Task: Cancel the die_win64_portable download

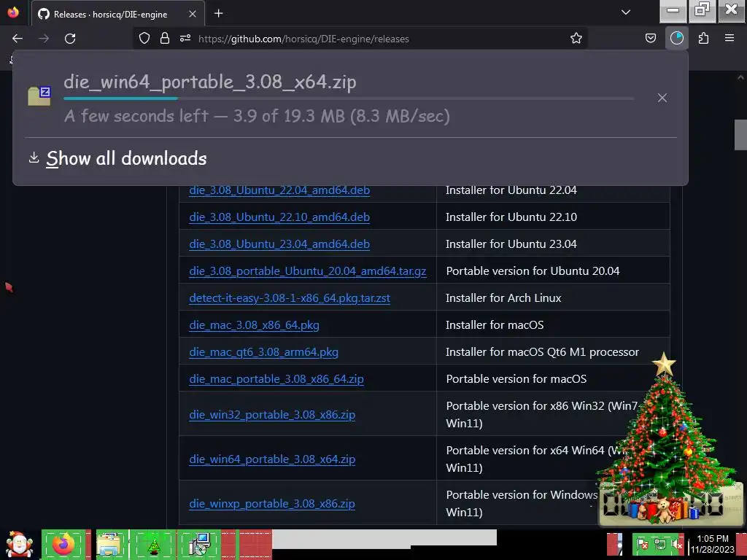Action: [662, 98]
